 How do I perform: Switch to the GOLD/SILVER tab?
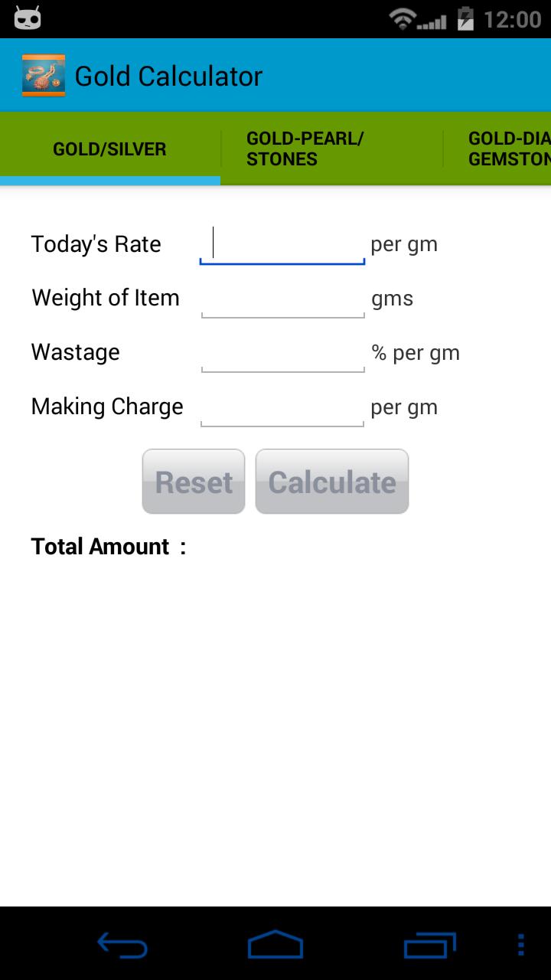pyautogui.click(x=109, y=149)
